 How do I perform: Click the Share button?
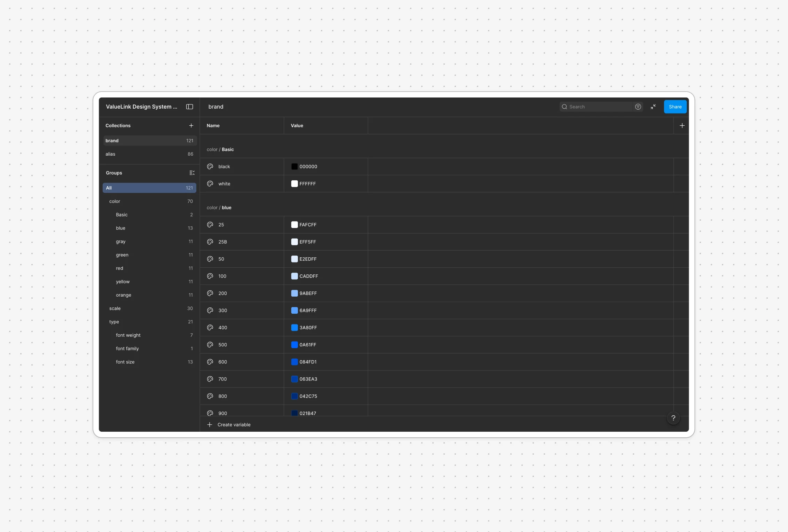[x=675, y=107]
